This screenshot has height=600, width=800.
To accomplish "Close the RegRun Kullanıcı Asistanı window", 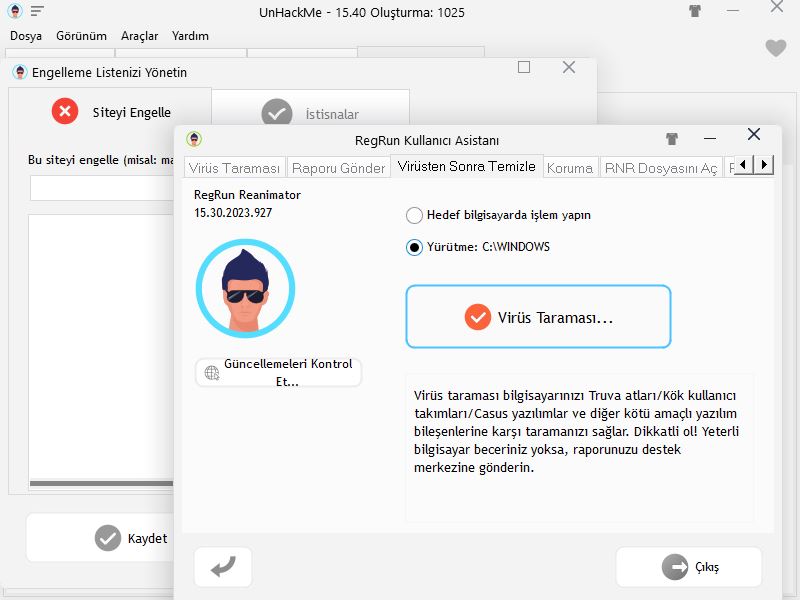I will tap(754, 134).
